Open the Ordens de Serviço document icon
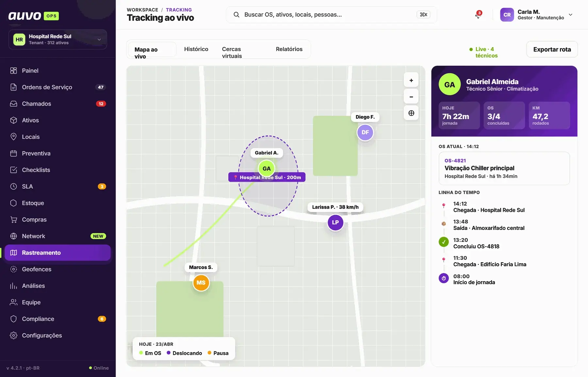 pos(13,87)
